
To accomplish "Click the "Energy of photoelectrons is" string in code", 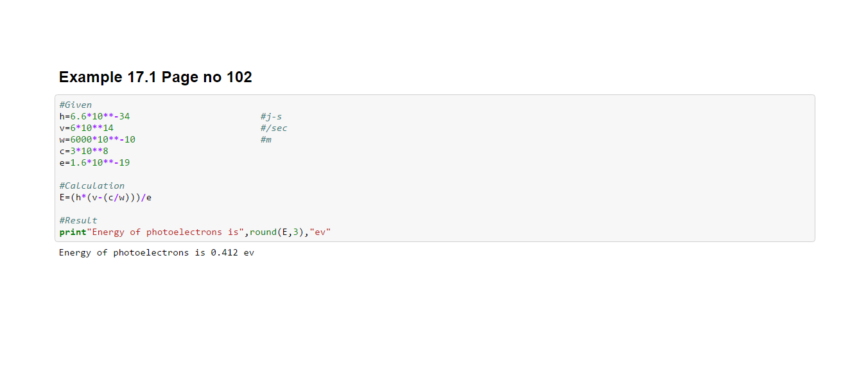I will [x=165, y=232].
